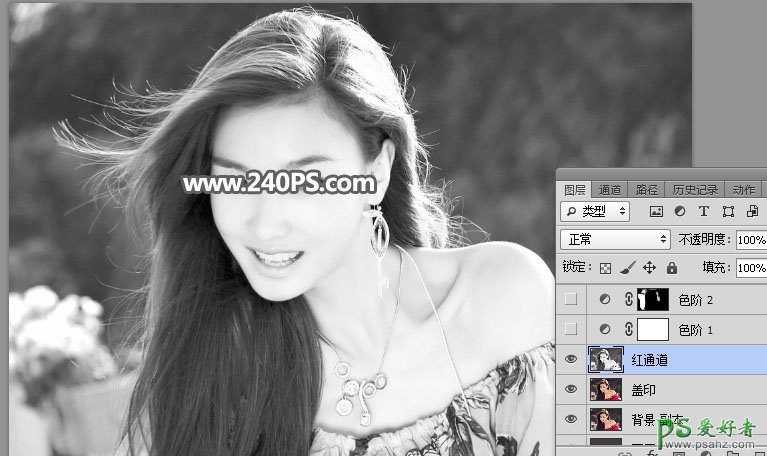The width and height of the screenshot is (767, 456).
Task: Click lock image pixels brush icon
Action: 628,268
